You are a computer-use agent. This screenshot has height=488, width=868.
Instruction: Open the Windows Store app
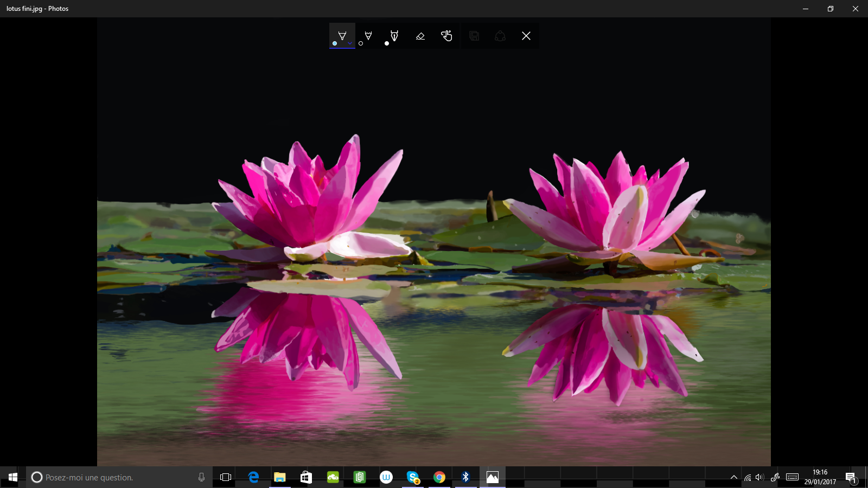(x=307, y=477)
